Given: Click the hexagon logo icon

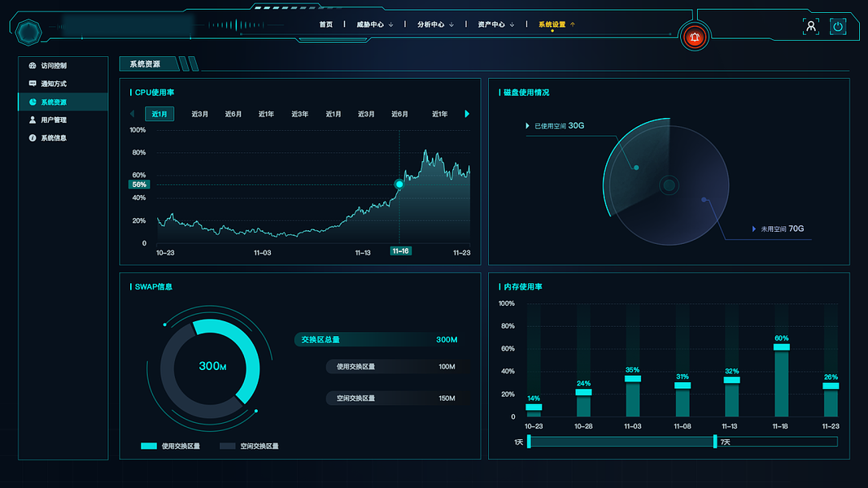Looking at the screenshot, I should [28, 33].
